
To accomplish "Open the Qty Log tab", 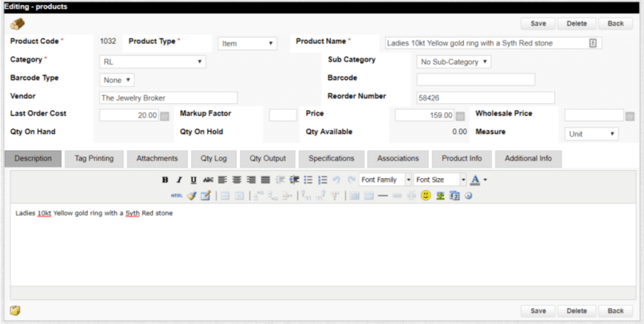I will 214,159.
